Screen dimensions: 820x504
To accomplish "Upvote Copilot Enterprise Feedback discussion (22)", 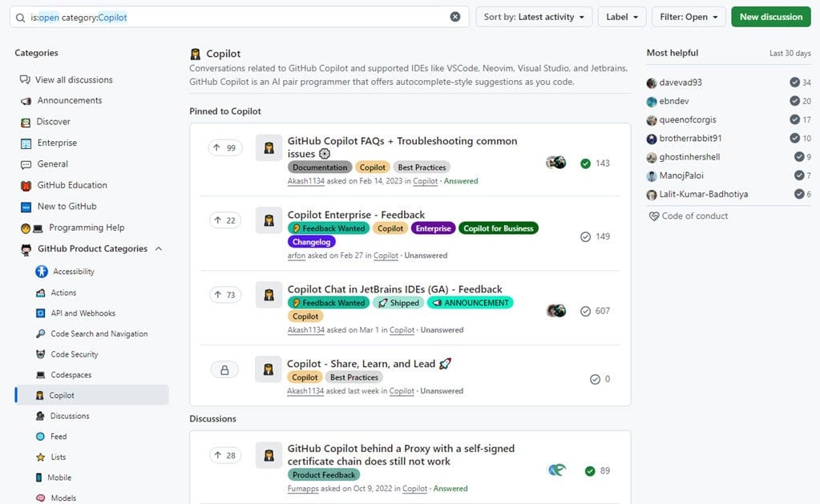I will click(x=225, y=220).
